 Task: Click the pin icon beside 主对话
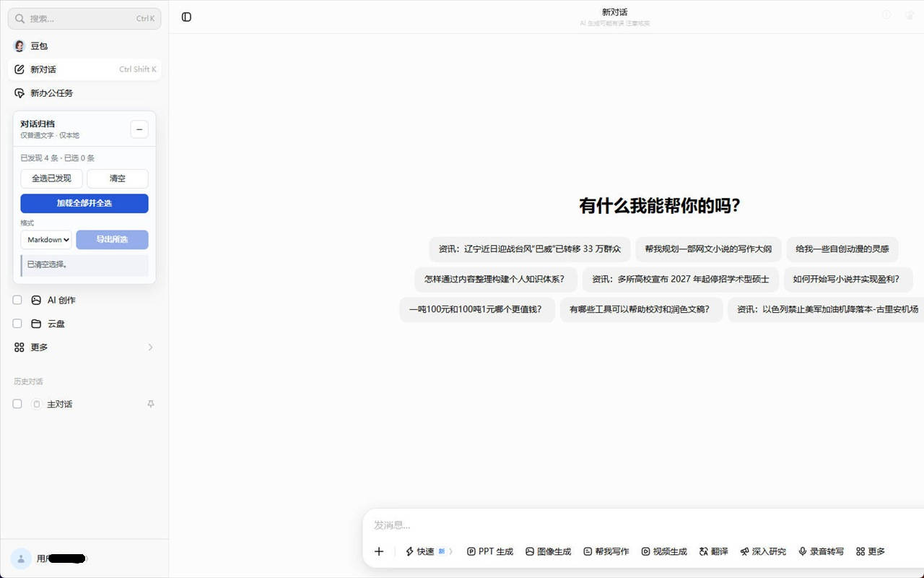coord(150,404)
